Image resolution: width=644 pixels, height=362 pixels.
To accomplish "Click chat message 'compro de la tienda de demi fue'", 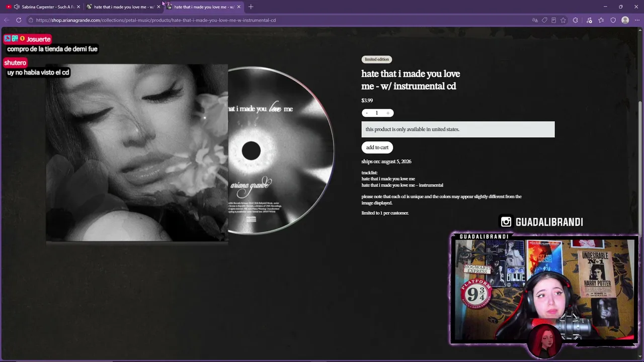I will [x=52, y=49].
